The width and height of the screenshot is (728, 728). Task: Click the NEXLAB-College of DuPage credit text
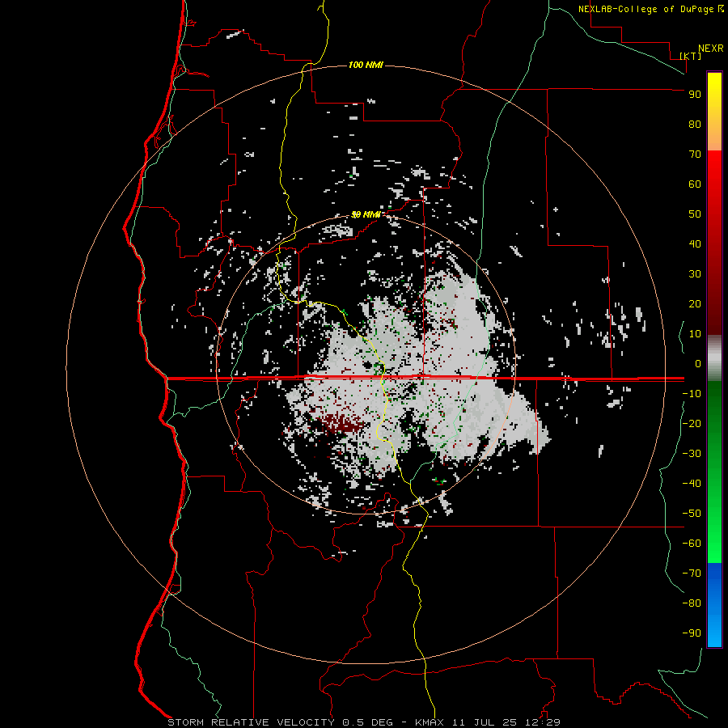tap(650, 9)
